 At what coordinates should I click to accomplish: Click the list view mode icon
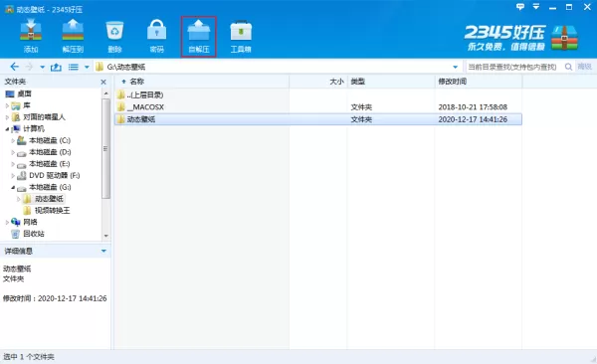click(x=73, y=67)
